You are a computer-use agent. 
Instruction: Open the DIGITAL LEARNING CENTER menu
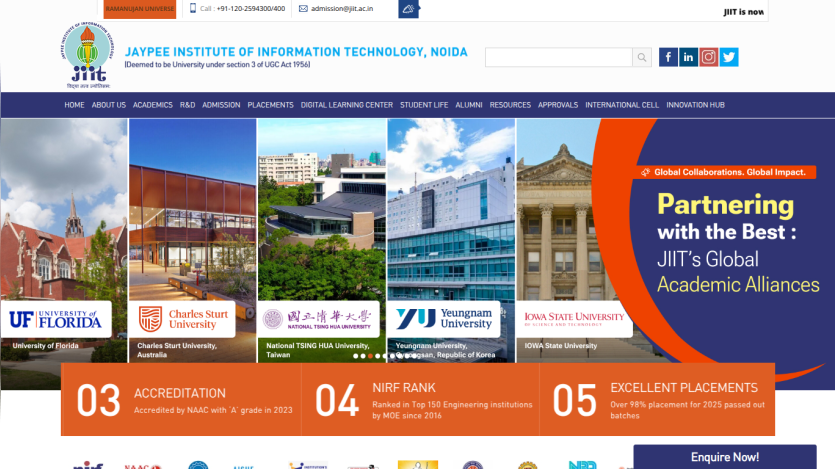coord(347,105)
